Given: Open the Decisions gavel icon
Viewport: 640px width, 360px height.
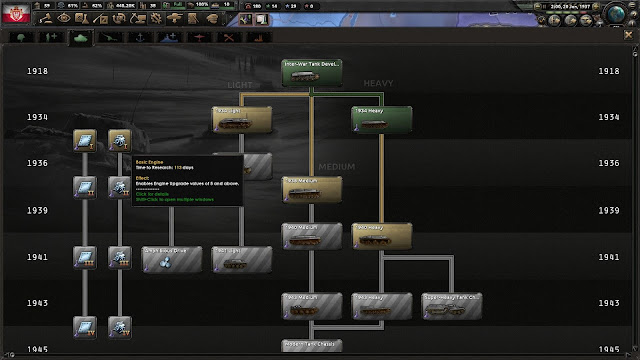Looking at the screenshot, I should click(46, 18).
